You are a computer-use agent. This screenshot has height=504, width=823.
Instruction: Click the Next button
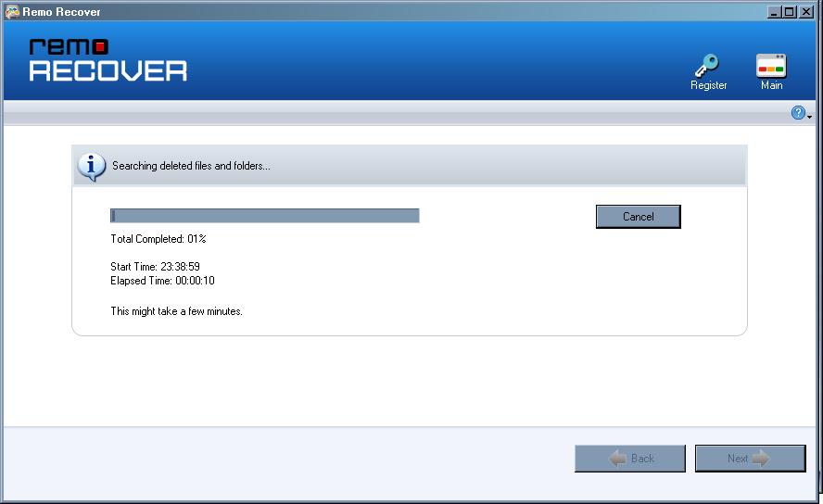pyautogui.click(x=750, y=459)
